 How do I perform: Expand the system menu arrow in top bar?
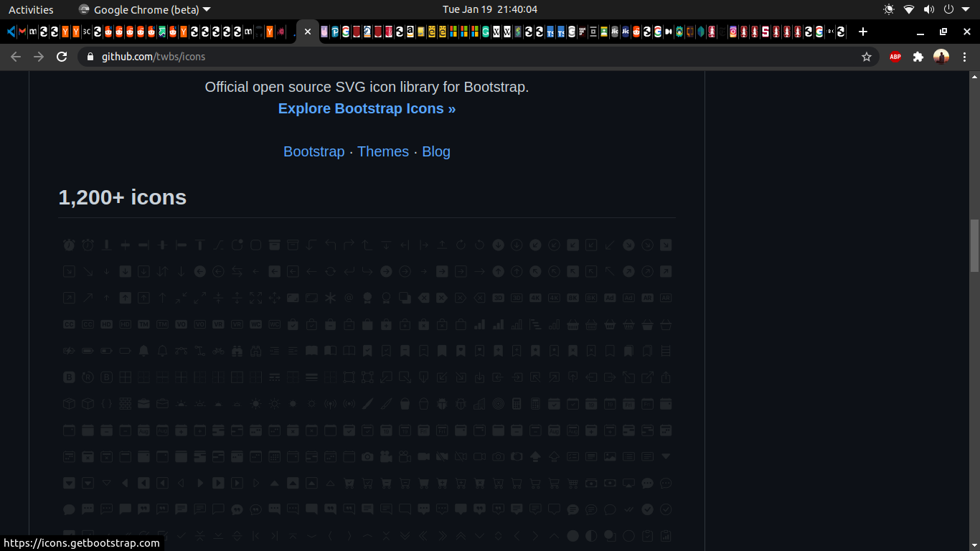(x=966, y=9)
